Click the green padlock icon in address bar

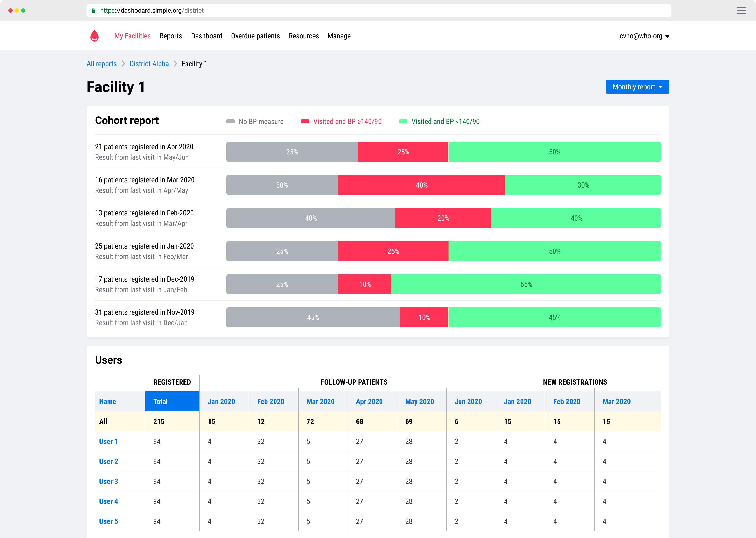(x=93, y=11)
